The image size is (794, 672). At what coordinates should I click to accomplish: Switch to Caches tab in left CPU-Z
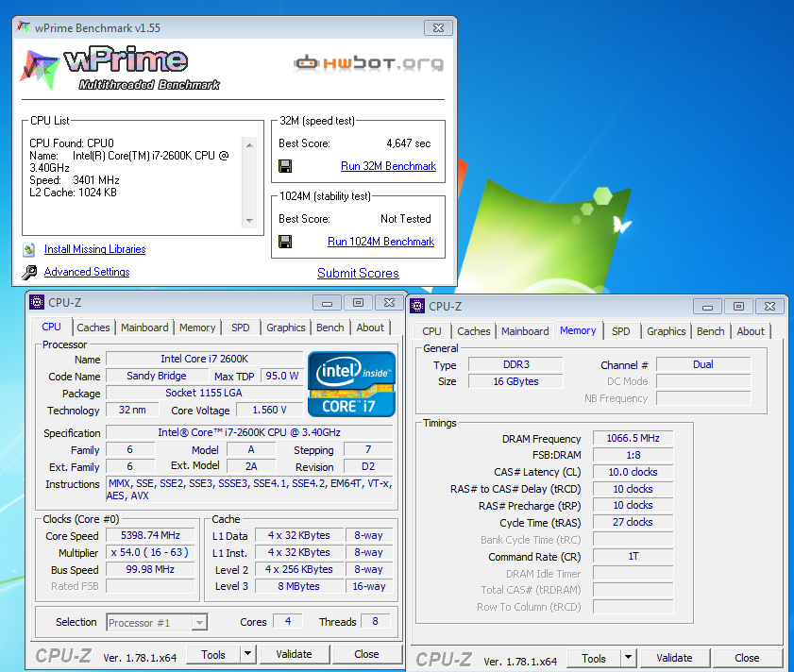pyautogui.click(x=93, y=328)
